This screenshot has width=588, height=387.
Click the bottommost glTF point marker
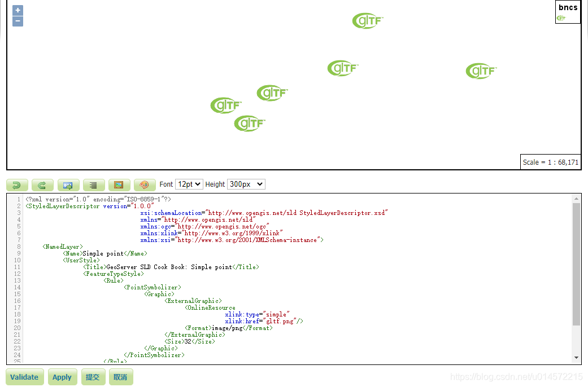click(250, 123)
